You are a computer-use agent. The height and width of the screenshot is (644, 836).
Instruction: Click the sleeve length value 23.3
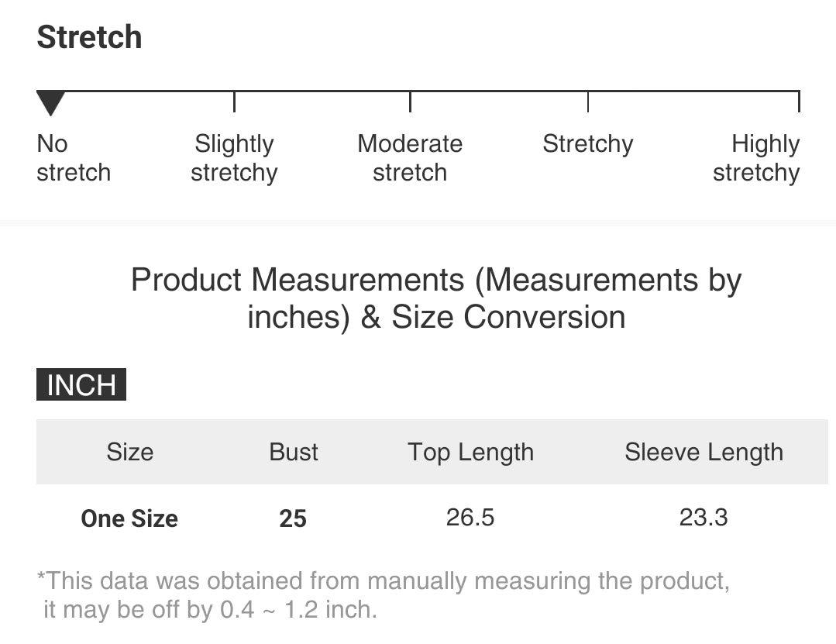(704, 518)
